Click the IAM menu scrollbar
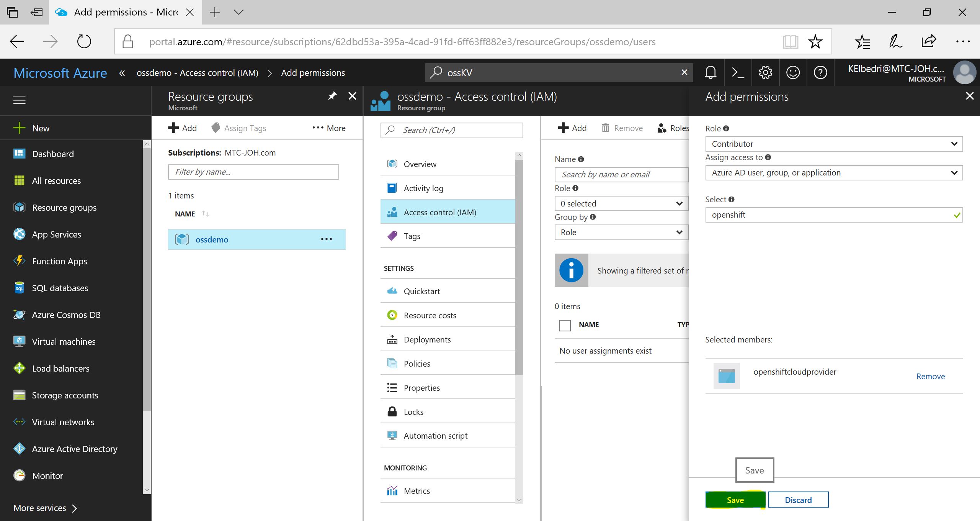The width and height of the screenshot is (980, 521). click(x=519, y=268)
